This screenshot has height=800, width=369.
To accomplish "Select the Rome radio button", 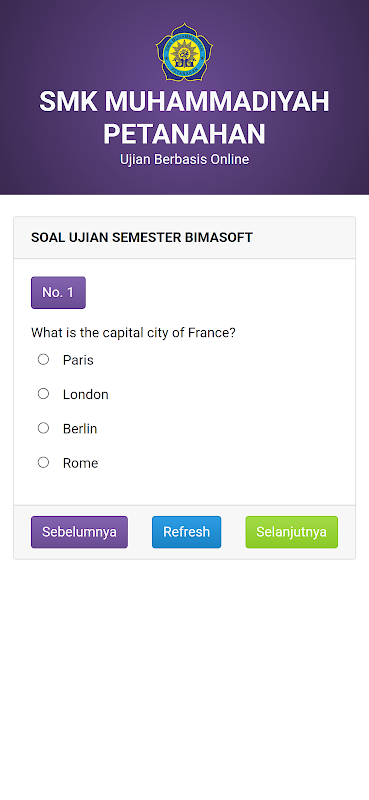I will tap(43, 462).
